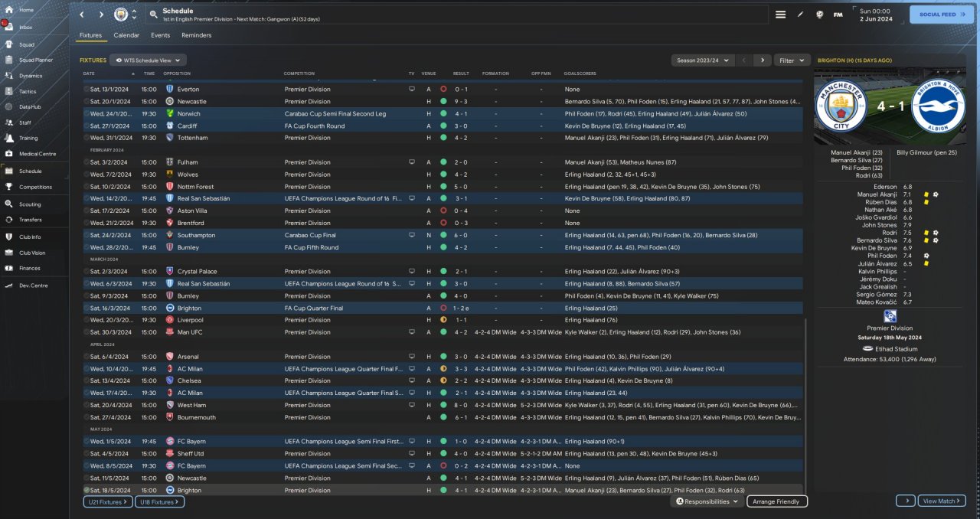
Task: Open the hamburger menu in top bar
Action: [x=780, y=15]
